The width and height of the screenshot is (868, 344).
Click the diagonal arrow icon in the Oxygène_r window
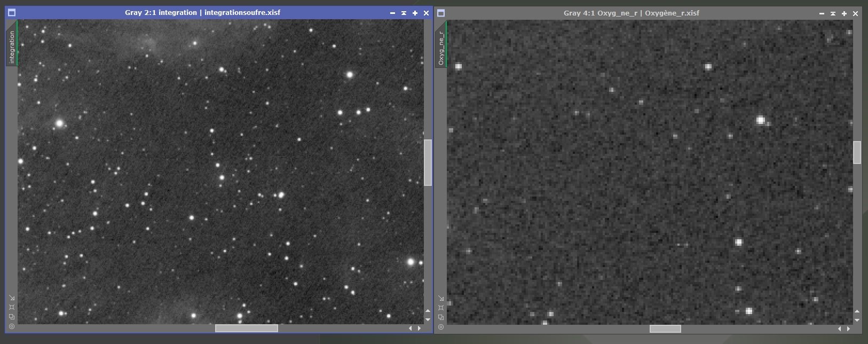click(x=441, y=299)
